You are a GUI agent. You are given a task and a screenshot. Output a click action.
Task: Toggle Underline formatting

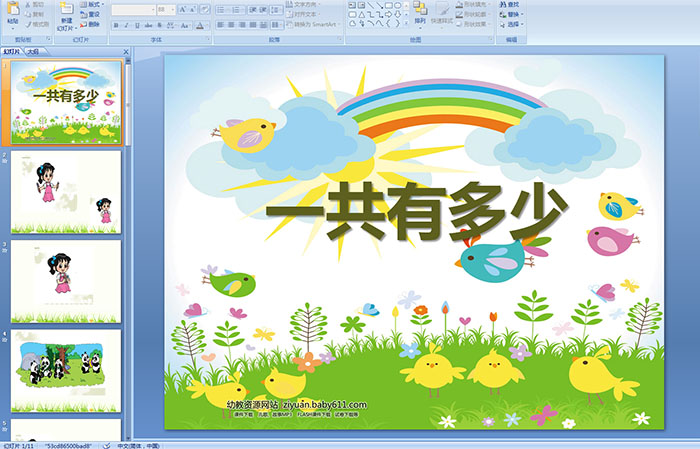click(137, 25)
